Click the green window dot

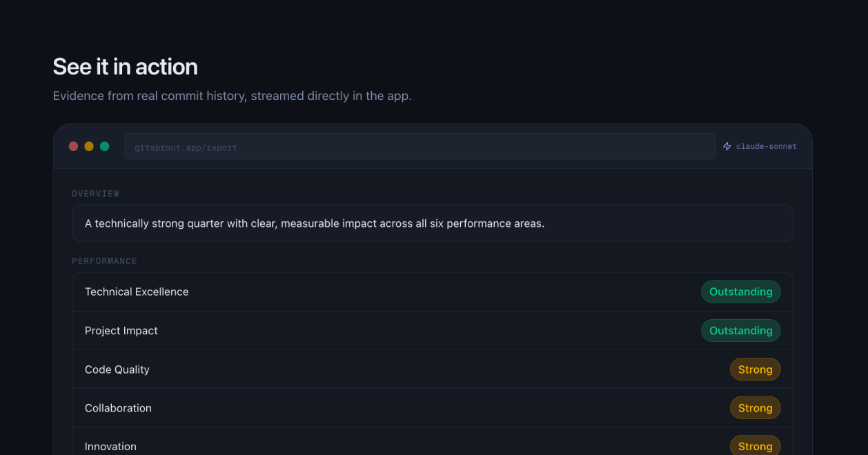point(105,146)
